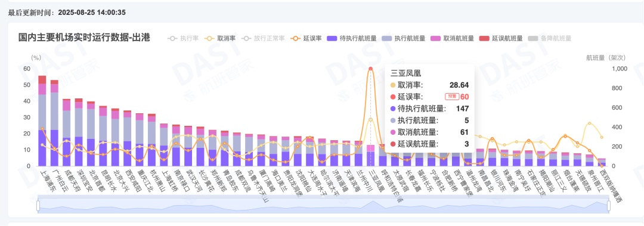The height and width of the screenshot is (226, 644).
Task: Click the 深圳宝安 bar
Action: pos(79,132)
